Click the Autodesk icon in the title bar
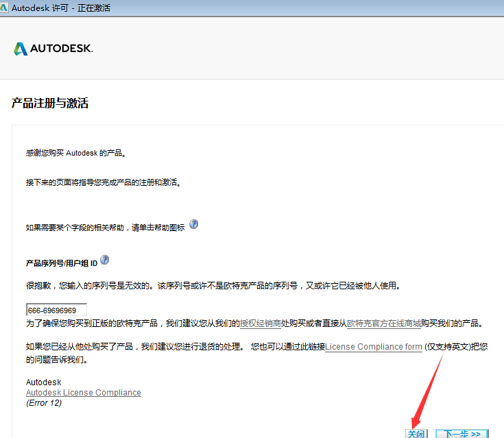The image size is (504, 438). [5, 8]
